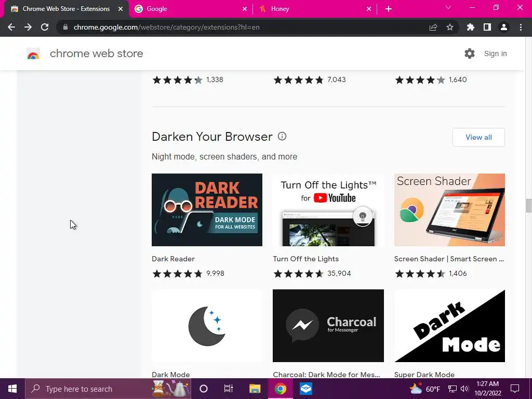Screen dimensions: 532x399
Task: Open the tab search chevron dropdown
Action: tap(448, 7)
